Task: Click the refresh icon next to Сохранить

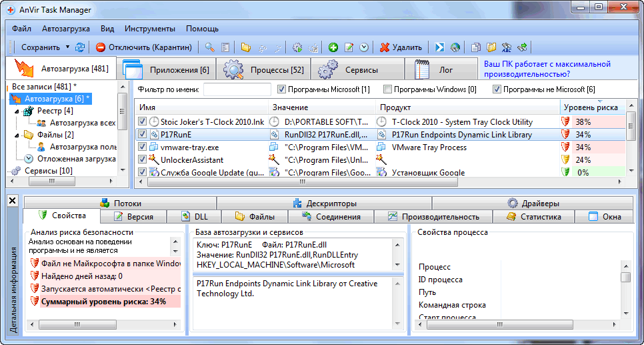Action: pyautogui.click(x=80, y=47)
